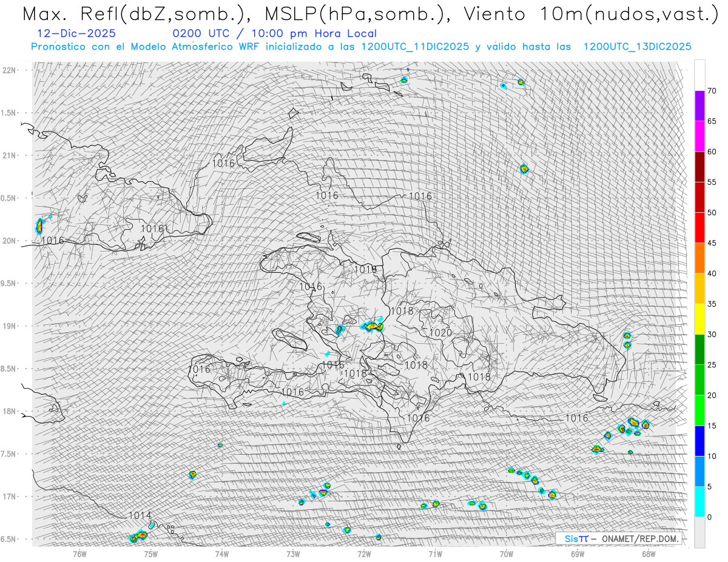Click the storm cell near 76.5W, 20N
Viewport: 728px width, 562px height.
tap(40, 226)
